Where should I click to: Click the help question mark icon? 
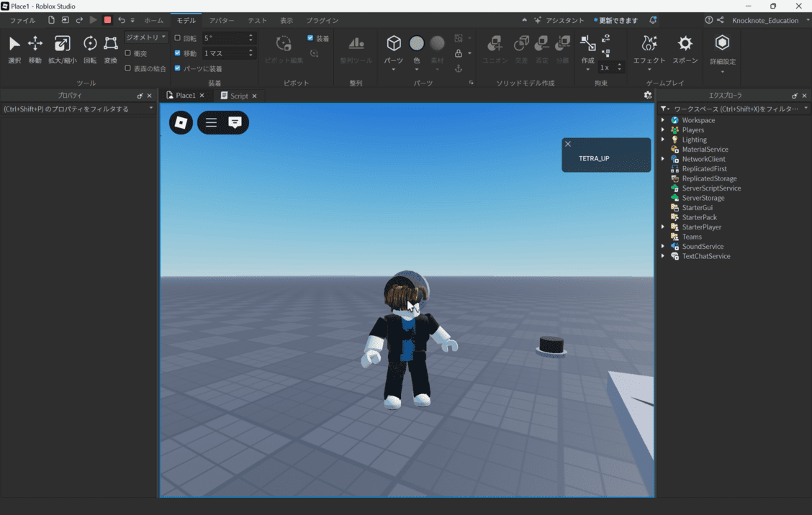tap(708, 20)
